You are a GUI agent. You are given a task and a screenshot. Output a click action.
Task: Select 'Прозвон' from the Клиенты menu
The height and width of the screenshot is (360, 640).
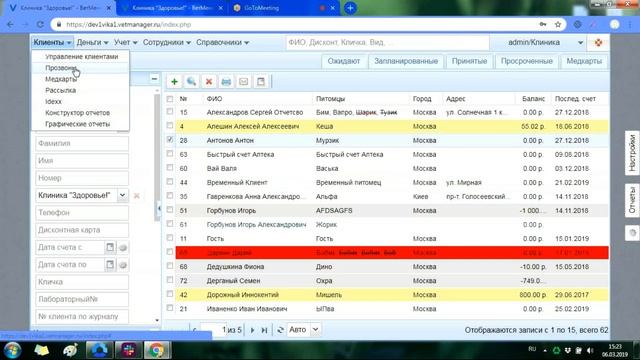[61, 68]
